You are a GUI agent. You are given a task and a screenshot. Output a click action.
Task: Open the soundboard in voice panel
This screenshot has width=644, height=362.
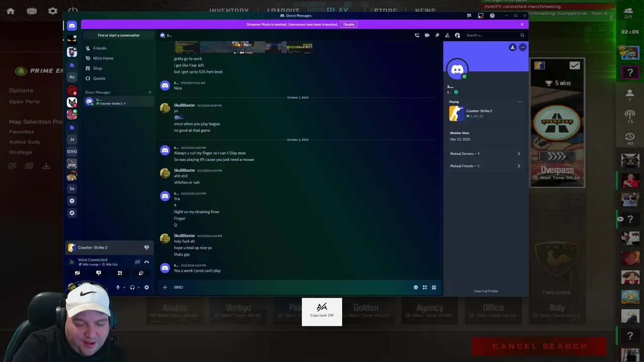pos(141,273)
